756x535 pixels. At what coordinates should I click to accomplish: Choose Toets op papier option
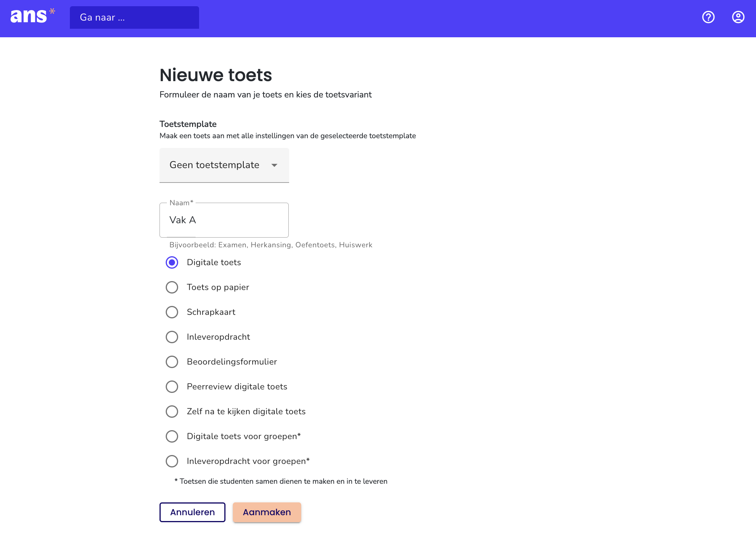click(x=172, y=287)
